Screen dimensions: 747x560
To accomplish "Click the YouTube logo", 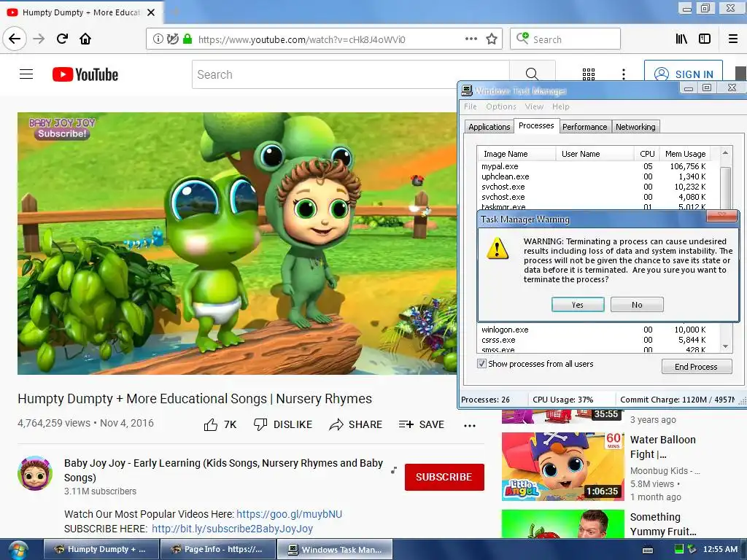I will [85, 74].
